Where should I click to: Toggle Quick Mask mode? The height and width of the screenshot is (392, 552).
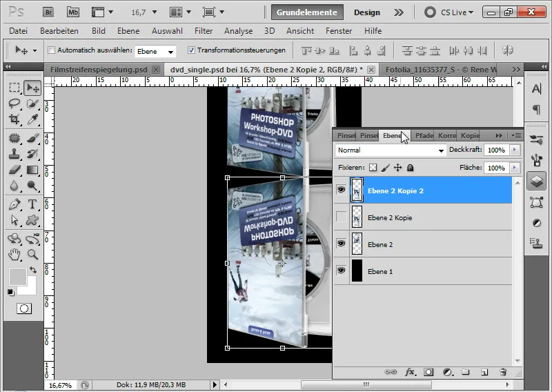[x=24, y=309]
